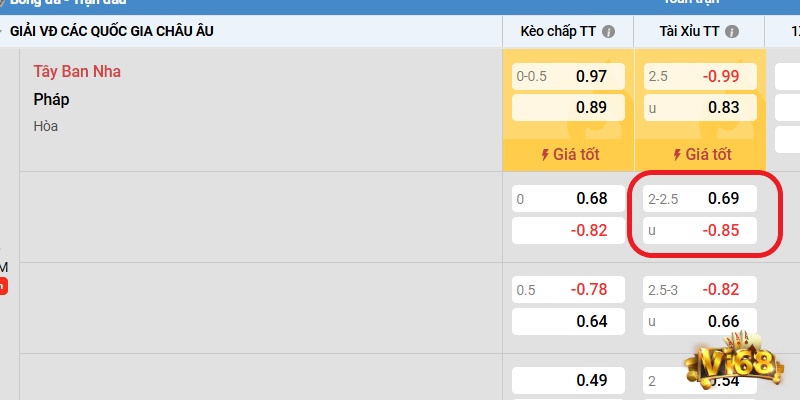Open Tài Xỉu TT column header
Viewport: 800px width, 400px height.
(690, 31)
